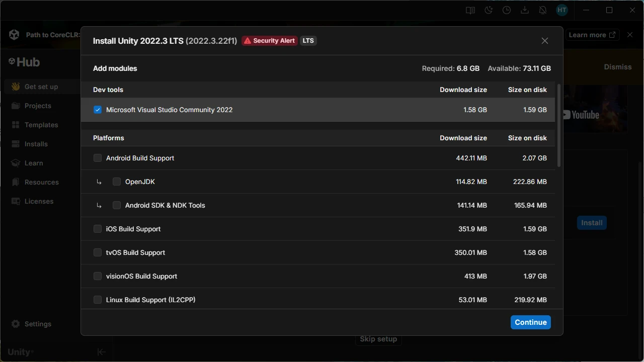Click the Add modules heading
Screen dimensions: 644x362
click(x=115, y=68)
